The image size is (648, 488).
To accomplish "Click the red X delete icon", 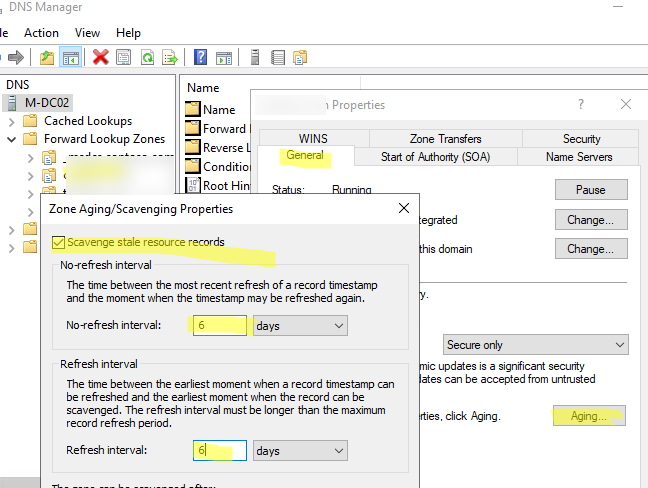I will point(100,57).
